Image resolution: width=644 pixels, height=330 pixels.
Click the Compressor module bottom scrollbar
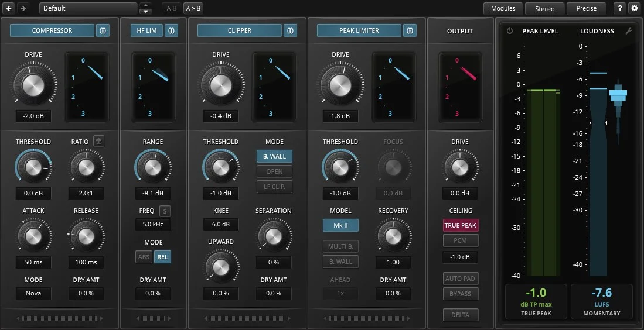[60, 318]
